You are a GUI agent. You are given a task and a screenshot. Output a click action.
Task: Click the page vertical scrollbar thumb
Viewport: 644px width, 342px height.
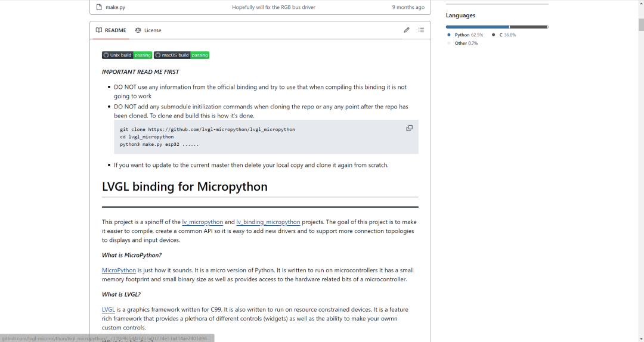coord(641,24)
